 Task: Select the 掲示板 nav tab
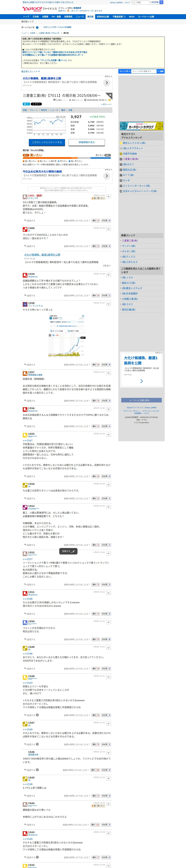(91, 16)
